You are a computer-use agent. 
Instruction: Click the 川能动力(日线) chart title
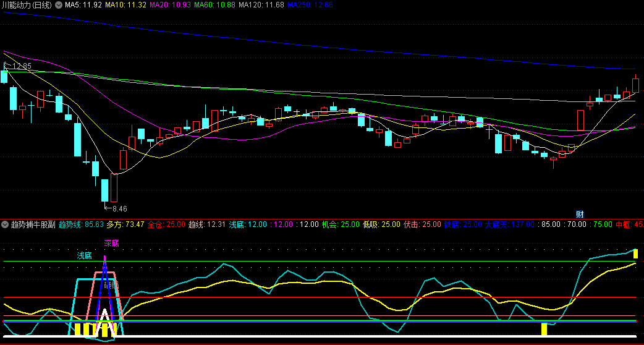[27, 5]
